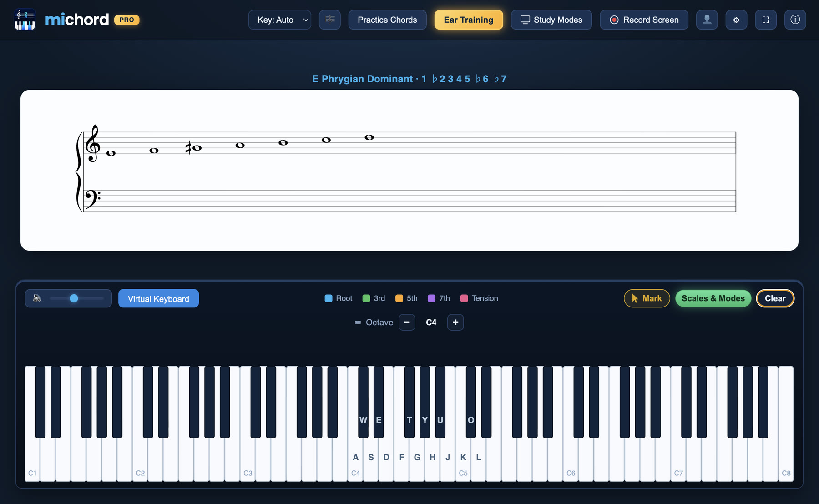This screenshot has height=504, width=819.
Task: Play the C4 white key labeled A
Action: click(355, 457)
